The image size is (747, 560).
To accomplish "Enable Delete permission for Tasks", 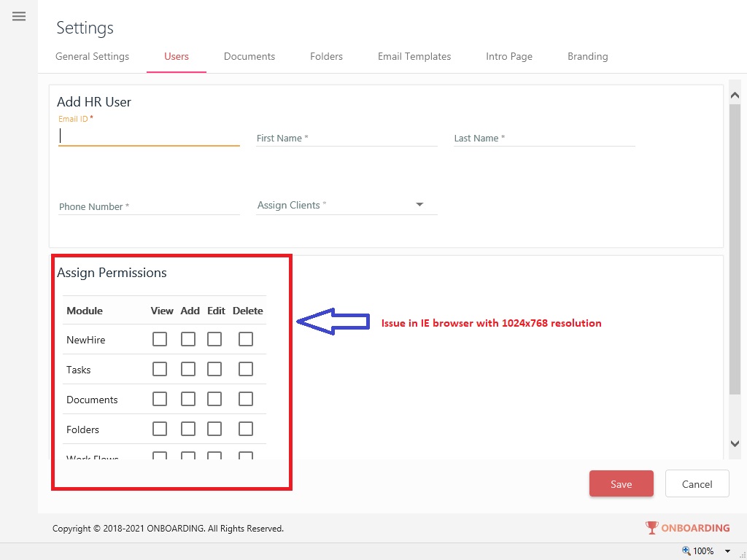I will (246, 369).
